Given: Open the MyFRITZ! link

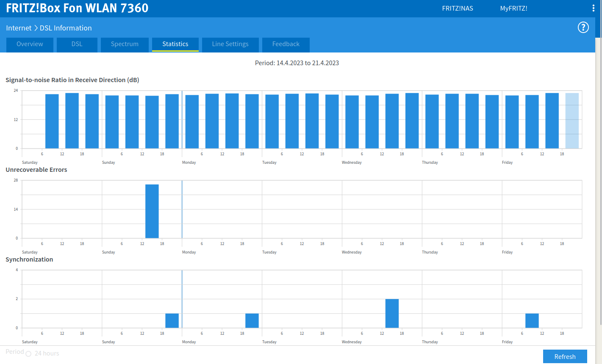Looking at the screenshot, I should click(x=513, y=8).
